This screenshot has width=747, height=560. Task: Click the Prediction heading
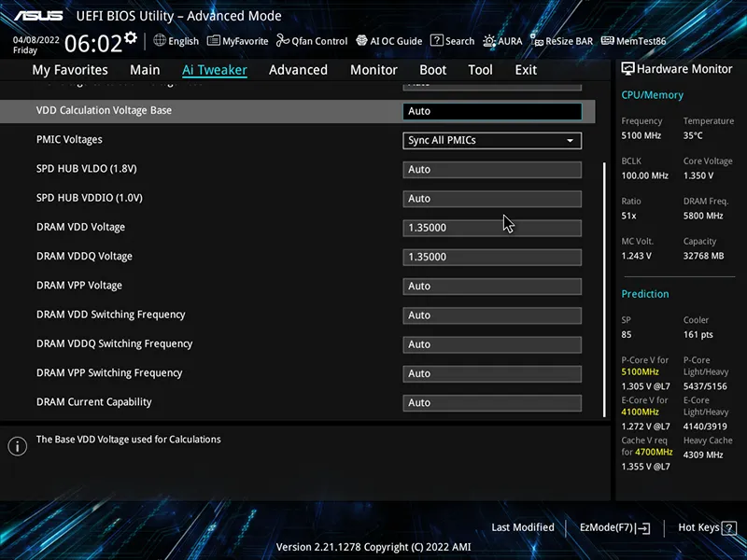(645, 294)
